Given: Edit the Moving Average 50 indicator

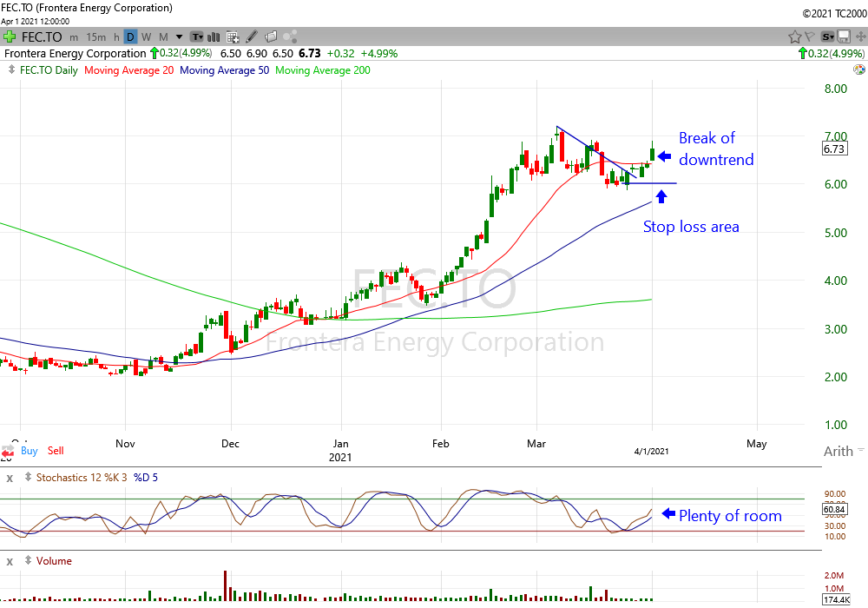Looking at the screenshot, I should pyautogui.click(x=224, y=70).
